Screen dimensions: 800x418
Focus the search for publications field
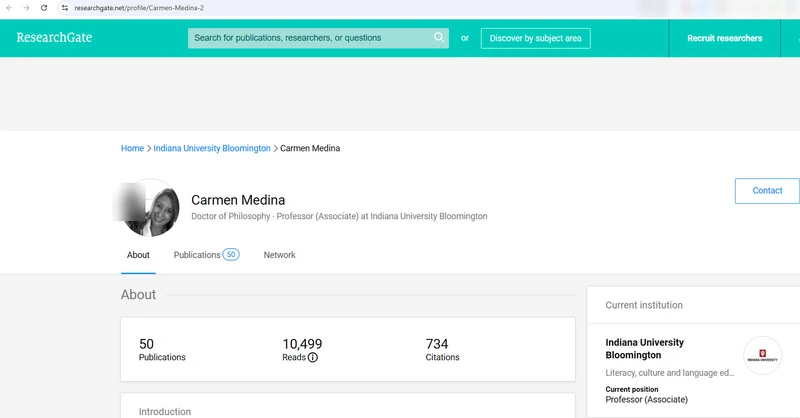pos(318,38)
